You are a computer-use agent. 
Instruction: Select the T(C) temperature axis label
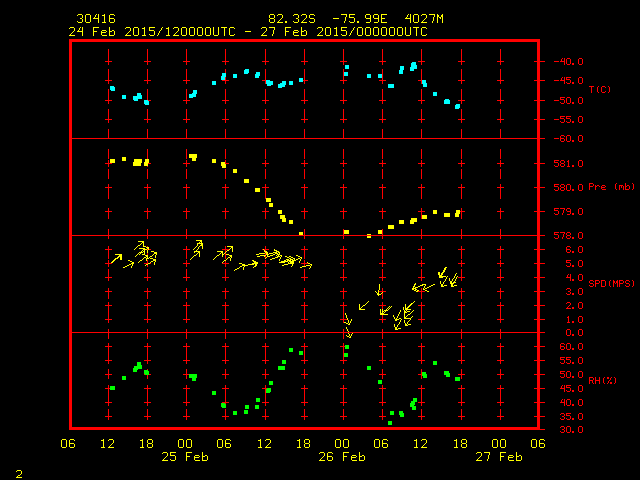(599, 90)
